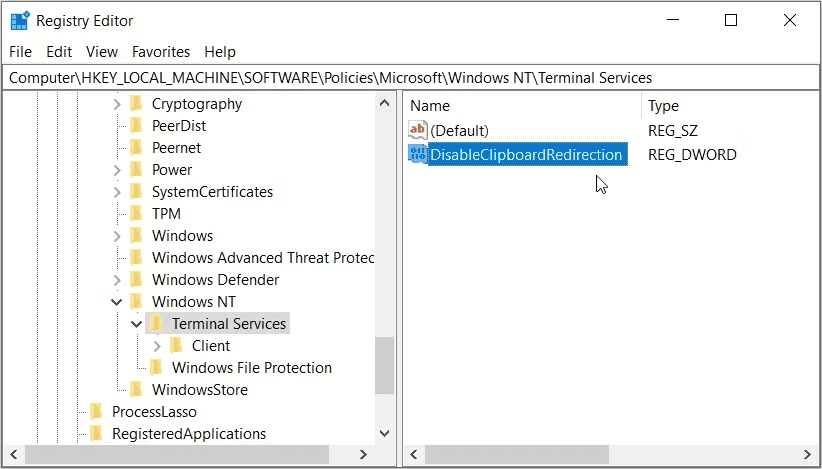This screenshot has width=822, height=469.
Task: Collapse the Terminal Services tree node
Action: tap(137, 324)
